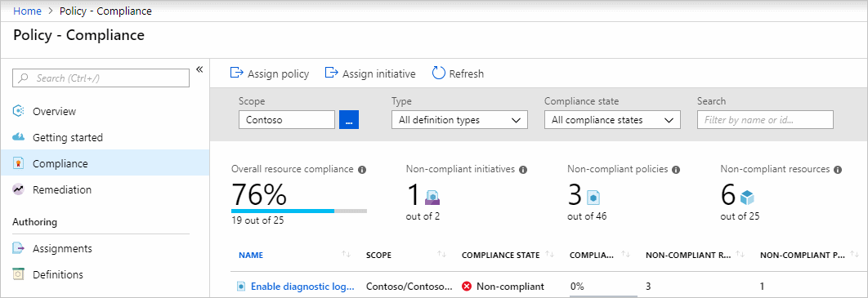Image resolution: width=868 pixels, height=298 pixels.
Task: Click the purple non-compliant initiatives icon
Action: tap(432, 197)
